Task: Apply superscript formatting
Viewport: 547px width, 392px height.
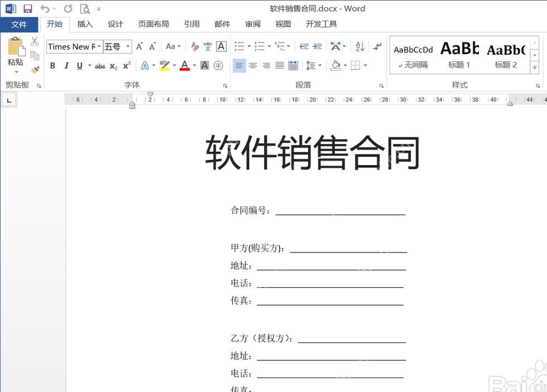Action: (127, 65)
